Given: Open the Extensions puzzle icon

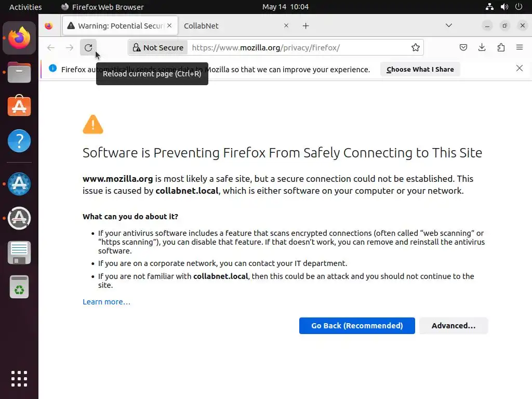Looking at the screenshot, I should pyautogui.click(x=501, y=48).
